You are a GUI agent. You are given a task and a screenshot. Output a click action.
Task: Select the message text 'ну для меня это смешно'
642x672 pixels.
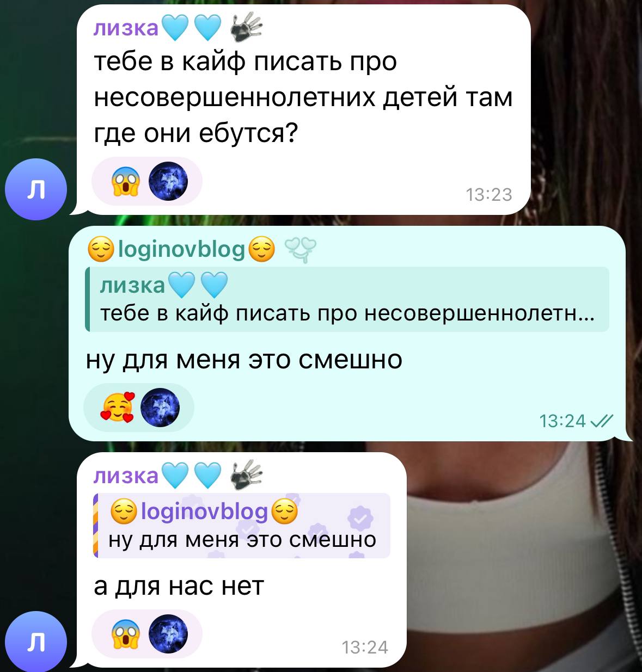[244, 360]
